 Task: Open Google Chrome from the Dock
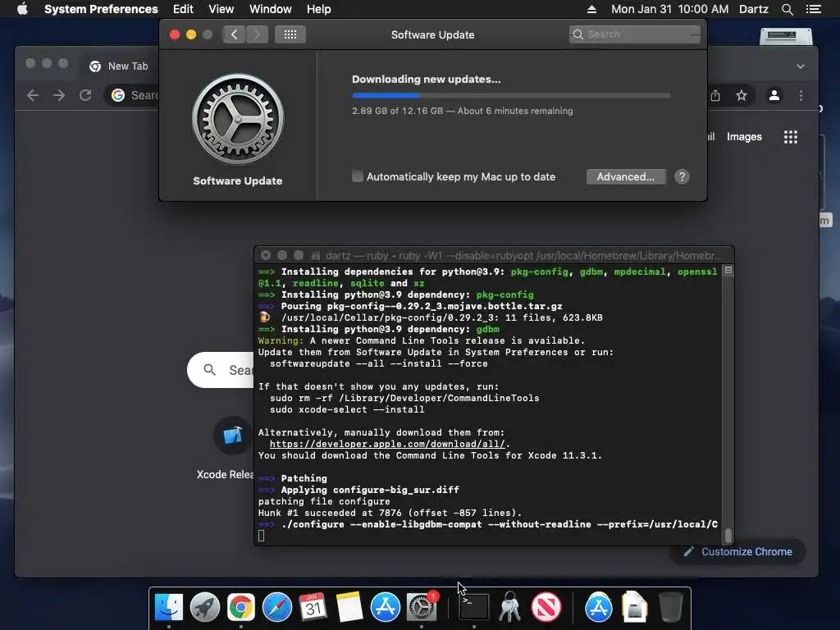(241, 607)
